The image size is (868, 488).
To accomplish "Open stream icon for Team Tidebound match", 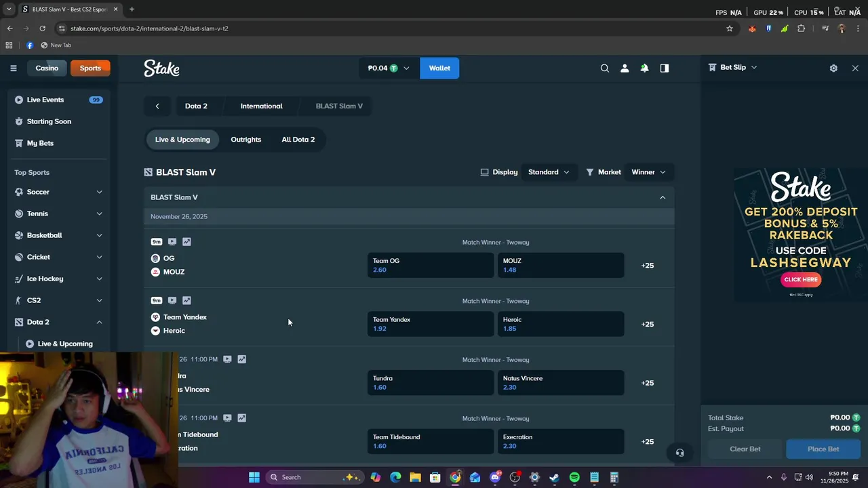I will tap(227, 418).
